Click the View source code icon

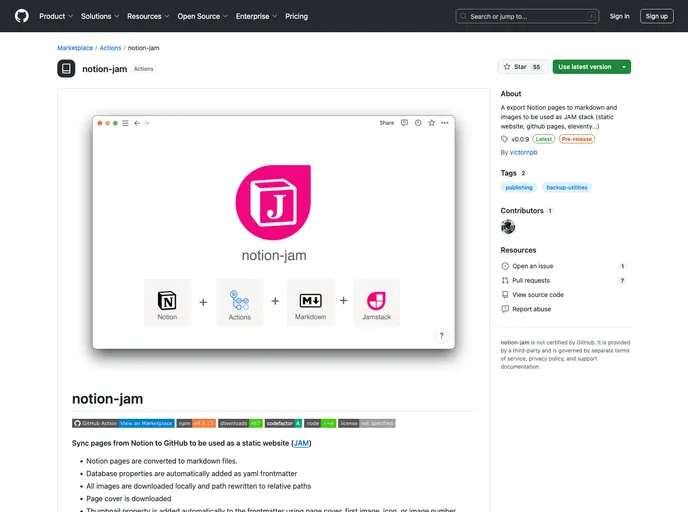click(505, 295)
